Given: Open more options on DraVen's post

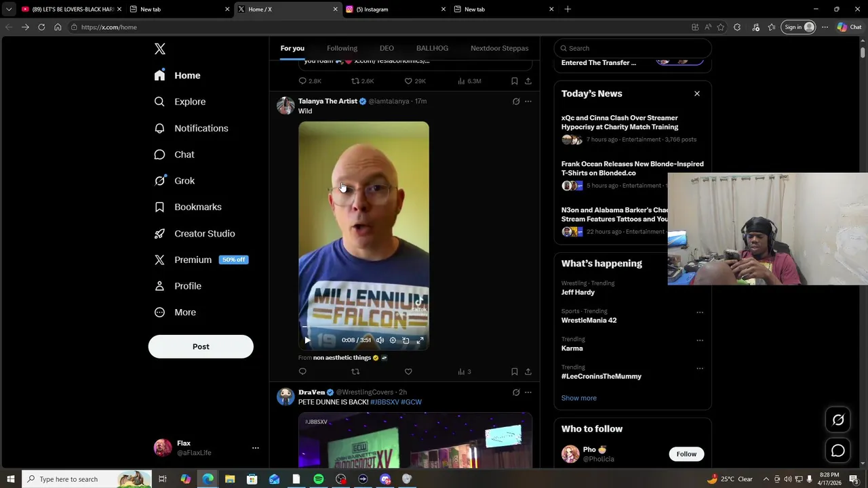Looking at the screenshot, I should 528,392.
